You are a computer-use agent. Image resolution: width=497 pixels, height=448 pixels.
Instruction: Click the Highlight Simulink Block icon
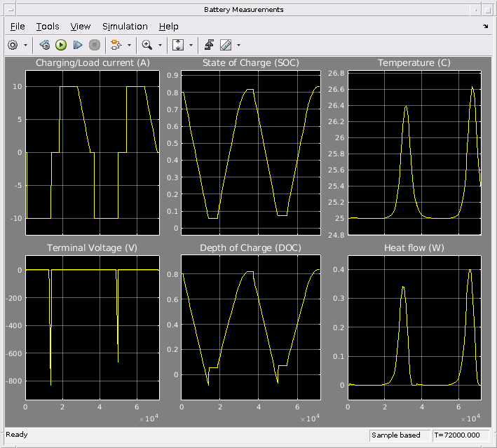click(115, 45)
